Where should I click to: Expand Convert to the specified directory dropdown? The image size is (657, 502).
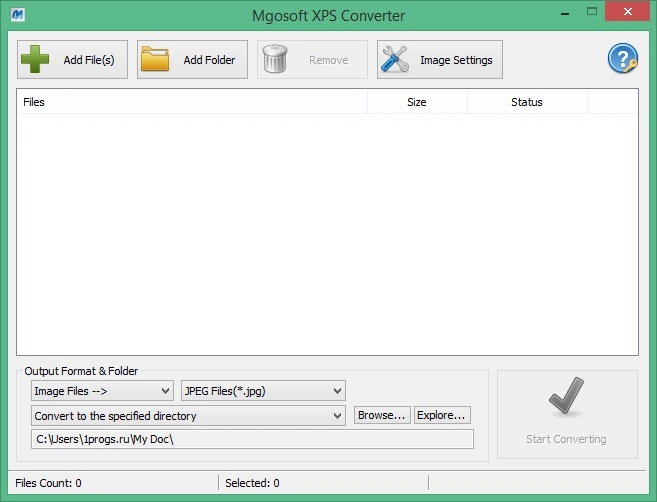(x=188, y=416)
